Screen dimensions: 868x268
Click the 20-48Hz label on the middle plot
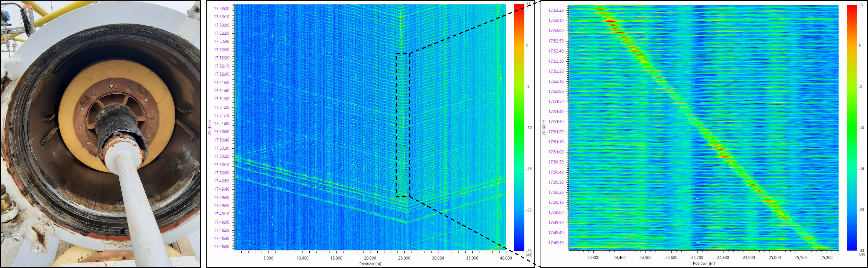210,127
